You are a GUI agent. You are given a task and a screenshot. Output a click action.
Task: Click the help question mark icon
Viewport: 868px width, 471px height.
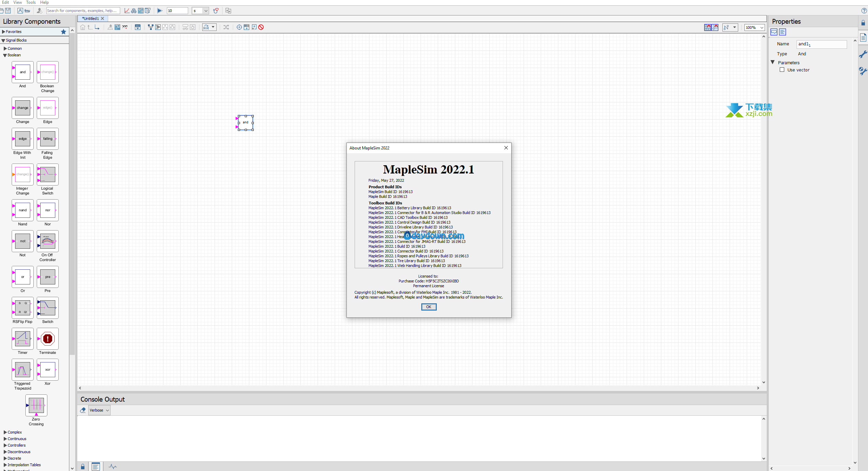[864, 11]
